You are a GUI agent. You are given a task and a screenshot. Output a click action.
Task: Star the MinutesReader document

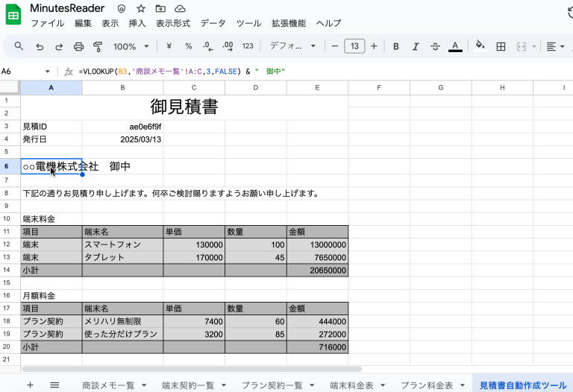click(140, 8)
